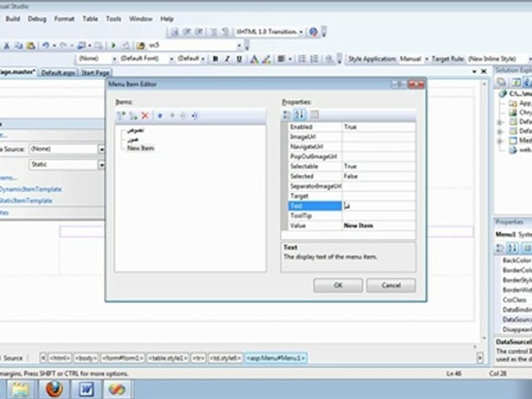Select the NavigateUrl property row
532x399 pixels.
tap(315, 147)
